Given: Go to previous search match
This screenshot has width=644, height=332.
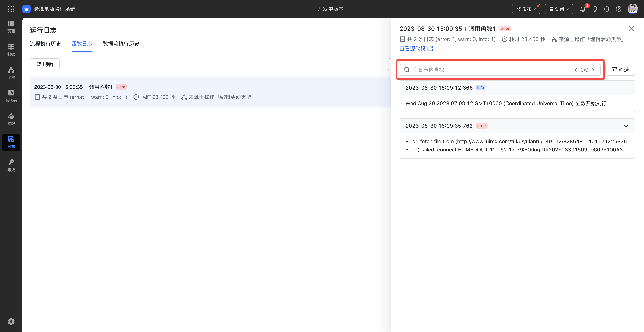Looking at the screenshot, I should [576, 70].
